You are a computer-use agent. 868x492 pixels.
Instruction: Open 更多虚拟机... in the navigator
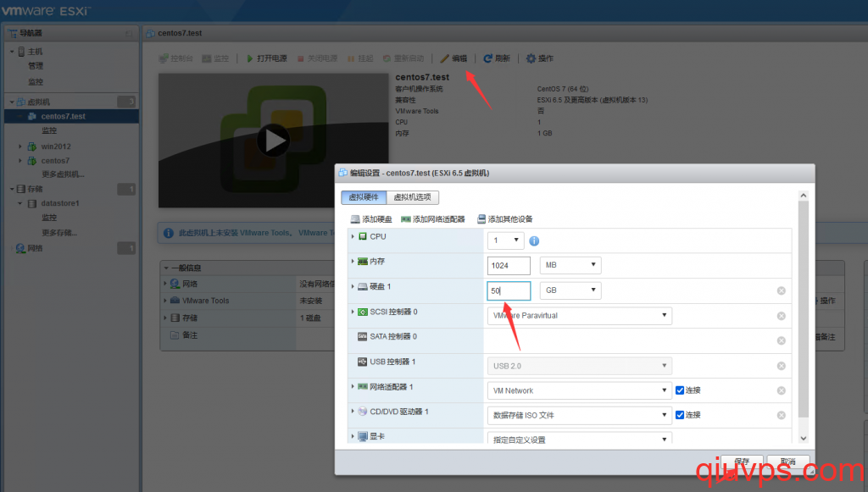(63, 174)
